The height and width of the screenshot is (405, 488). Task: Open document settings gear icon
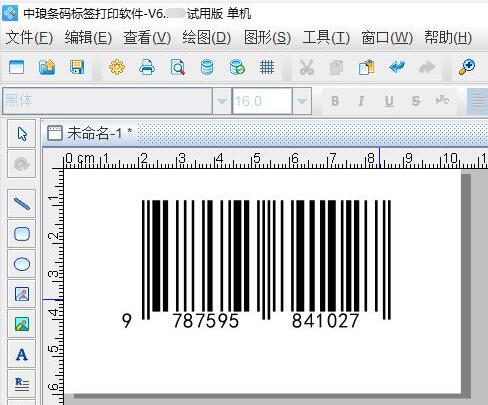click(117, 67)
